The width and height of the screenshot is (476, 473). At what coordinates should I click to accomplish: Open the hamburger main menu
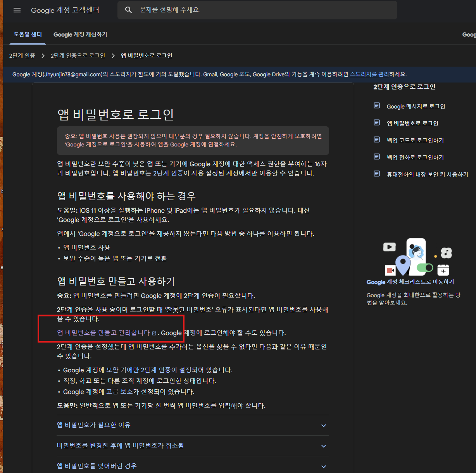17,10
